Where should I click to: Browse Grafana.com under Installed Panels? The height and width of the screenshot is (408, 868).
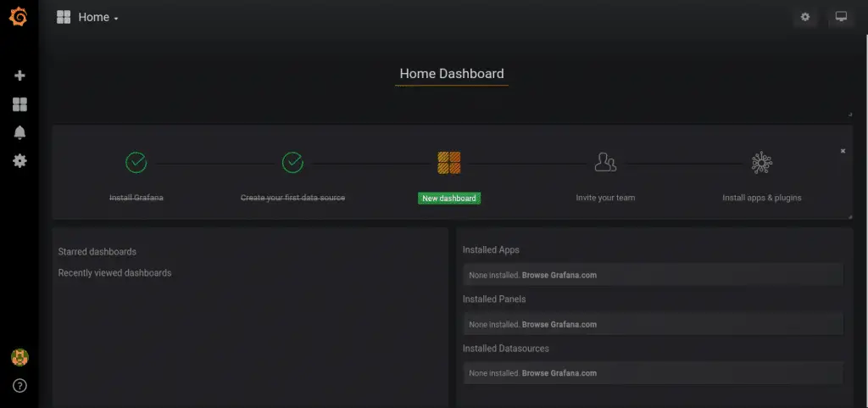point(559,324)
